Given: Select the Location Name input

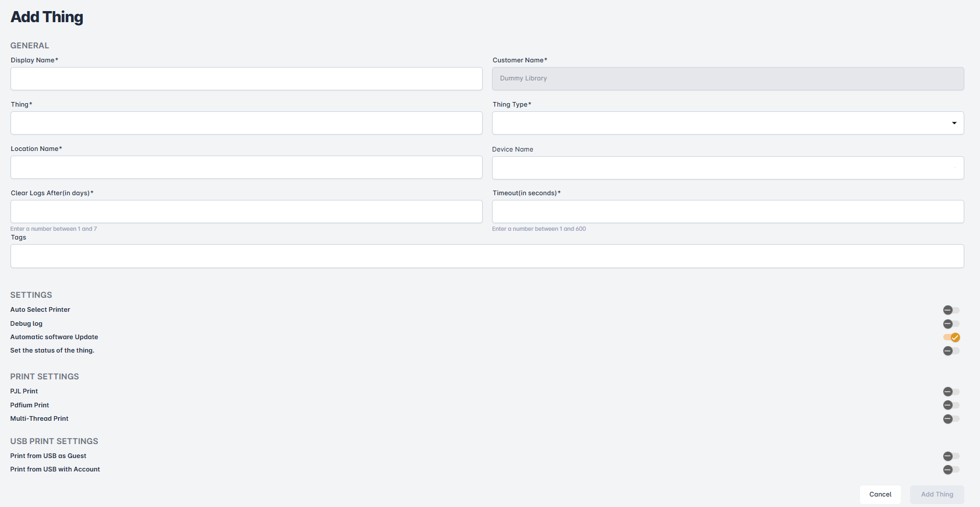Looking at the screenshot, I should point(246,167).
